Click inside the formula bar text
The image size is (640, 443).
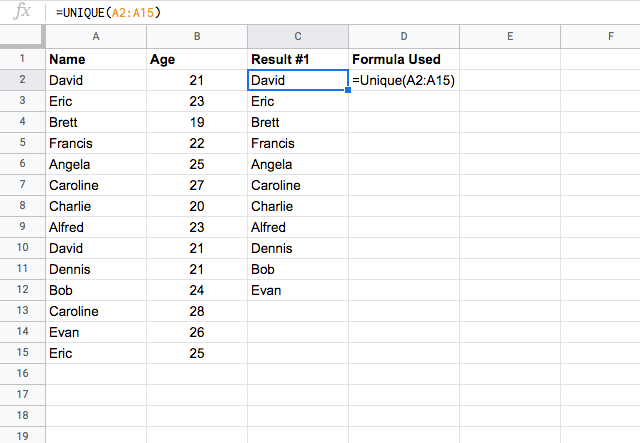(108, 13)
